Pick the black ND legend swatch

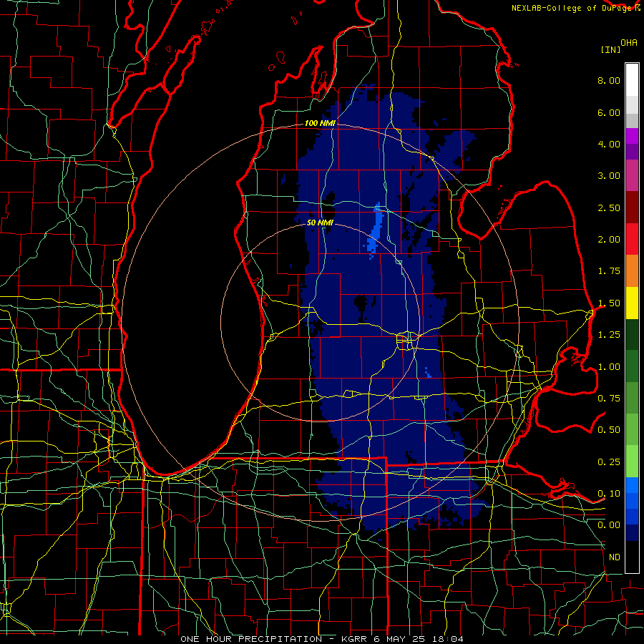[x=632, y=557]
